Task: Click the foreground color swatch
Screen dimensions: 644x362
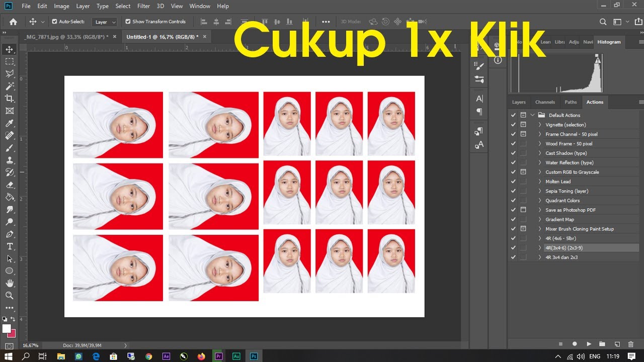Action: [7, 329]
